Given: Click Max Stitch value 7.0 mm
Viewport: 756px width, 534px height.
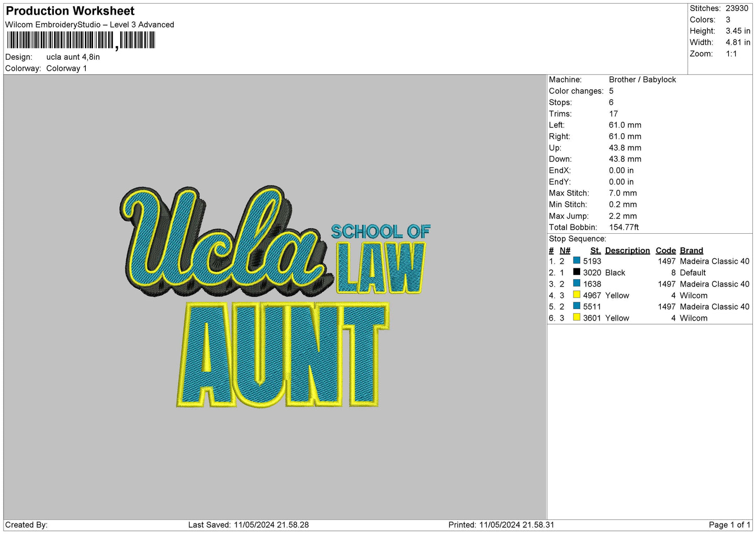Looking at the screenshot, I should click(623, 193).
